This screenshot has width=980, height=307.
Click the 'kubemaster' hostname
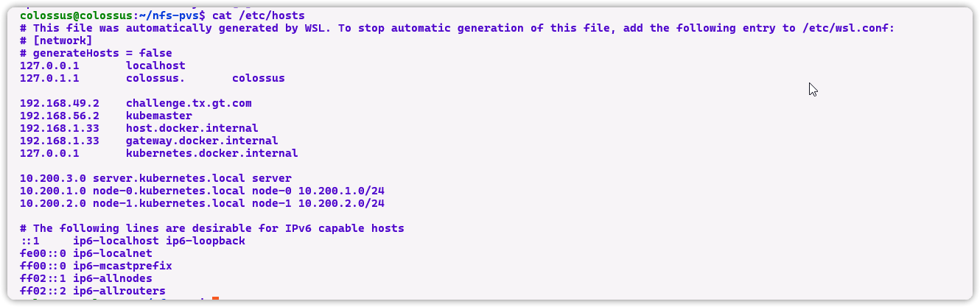158,116
